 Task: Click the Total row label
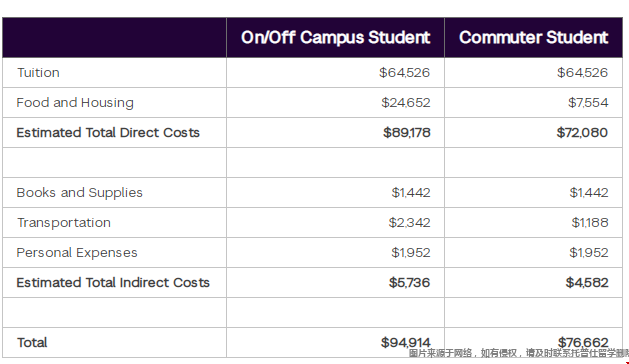tap(32, 343)
